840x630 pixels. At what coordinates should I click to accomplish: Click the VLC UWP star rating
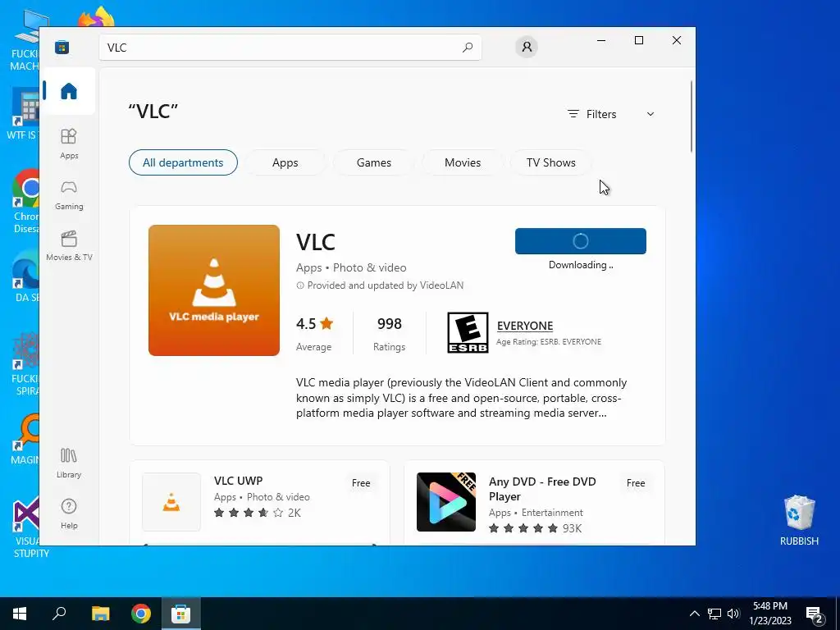(x=257, y=513)
